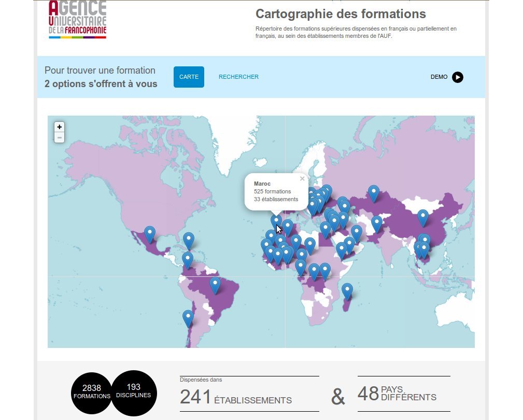
Task: Click the 2838 Formations black circle
Action: [92, 391]
